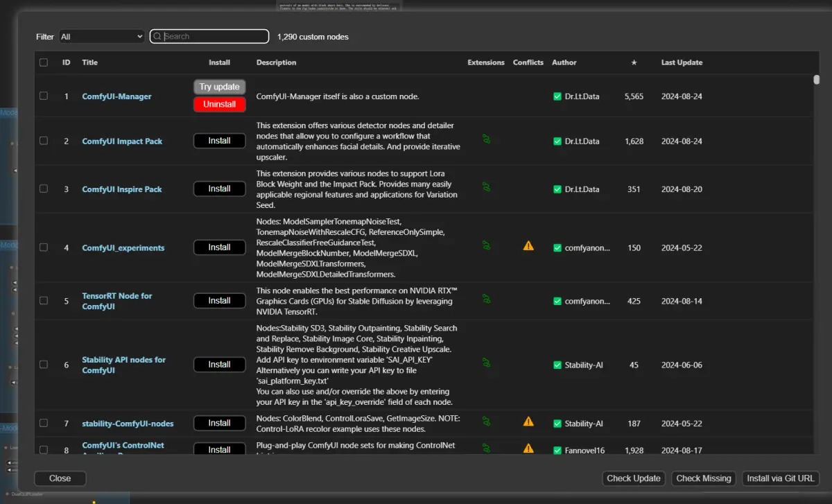Check the box for TensorRT Node for ComfyUI

[x=44, y=300]
